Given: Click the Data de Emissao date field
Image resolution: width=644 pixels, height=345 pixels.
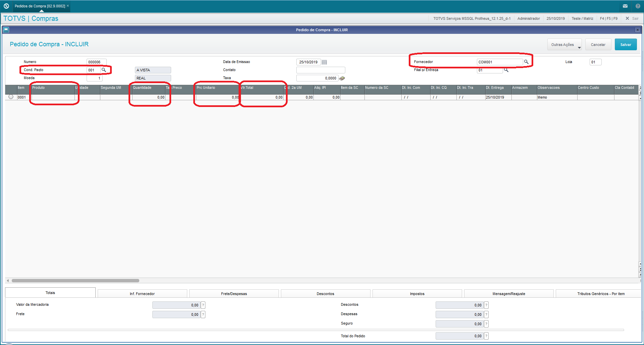Looking at the screenshot, I should pyautogui.click(x=308, y=62).
